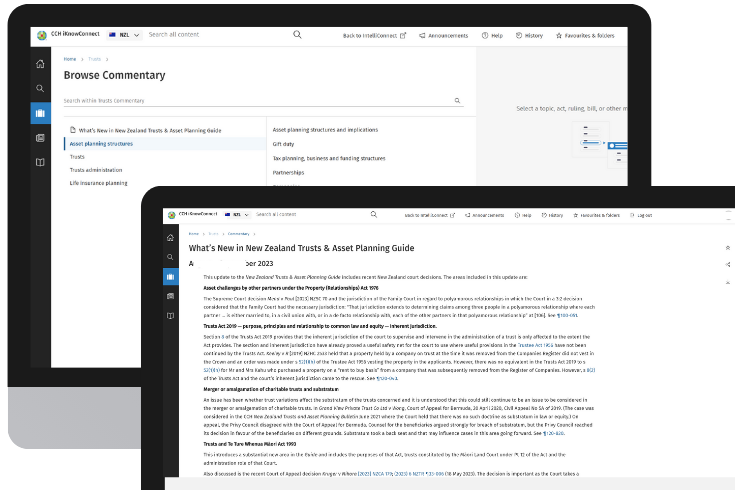The width and height of the screenshot is (735, 490).
Task: Open History in the back window header
Action: 529,35
